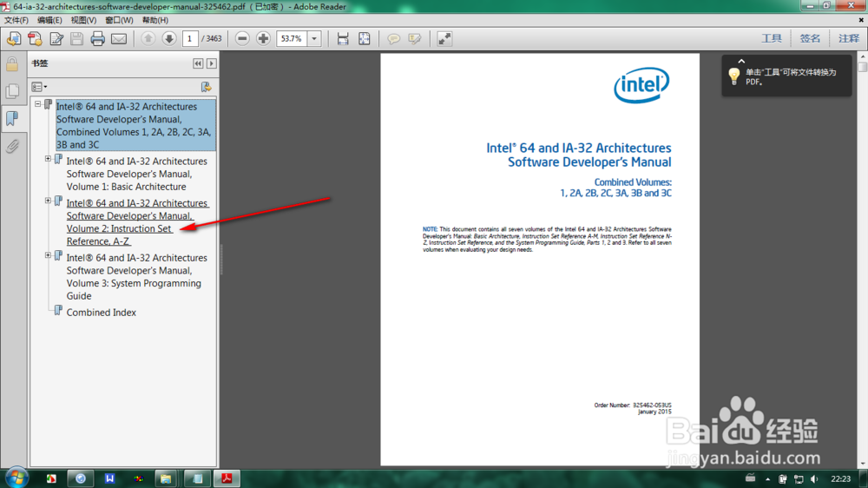
Task: Click the fit width scrolling mode icon
Action: tap(343, 39)
